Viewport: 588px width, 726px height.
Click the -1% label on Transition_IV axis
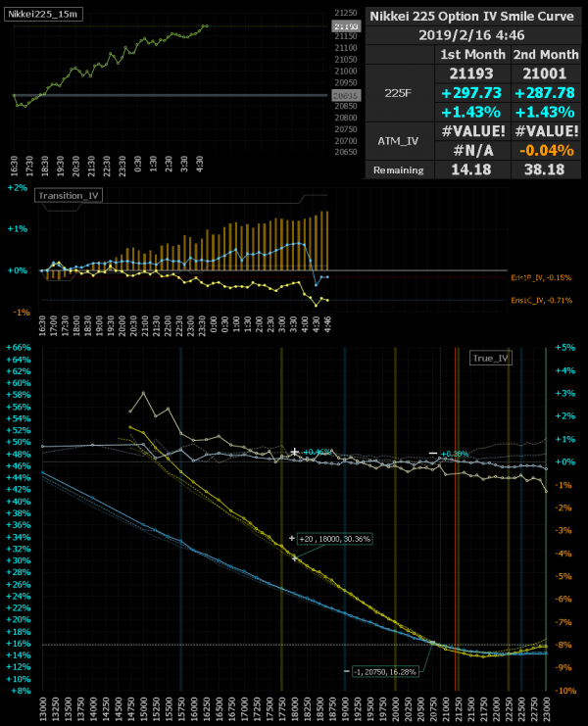(x=22, y=313)
